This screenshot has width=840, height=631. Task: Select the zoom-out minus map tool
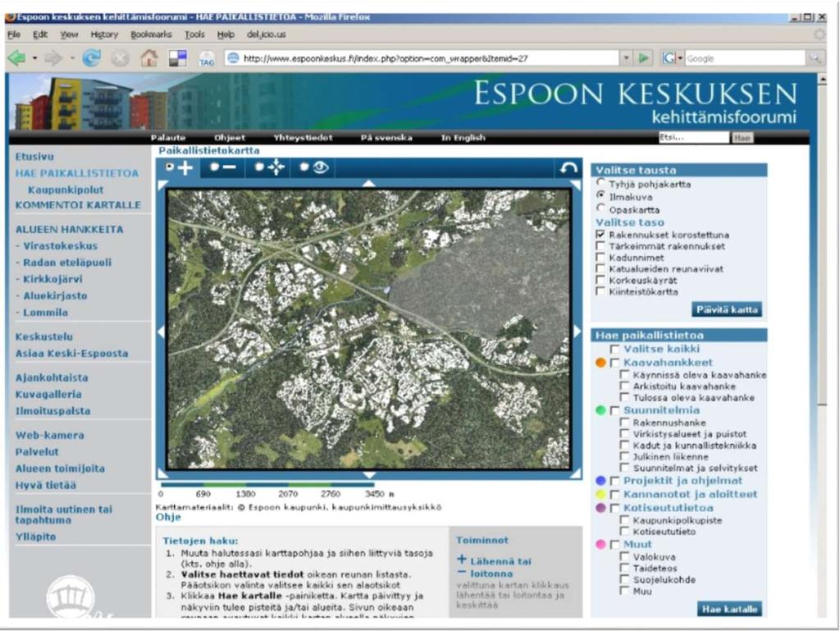[x=223, y=167]
